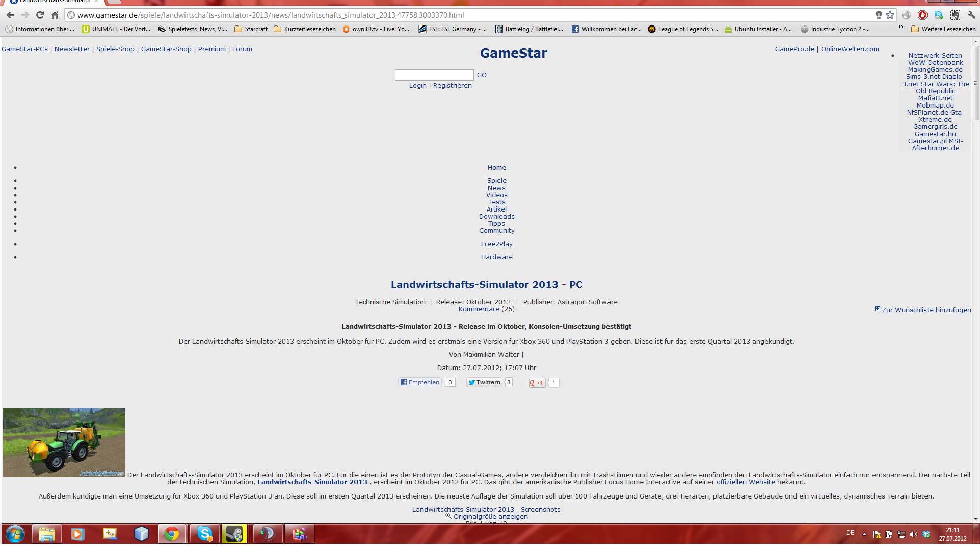Click the GO search button
Screen dimensions: 980x550
click(x=482, y=75)
